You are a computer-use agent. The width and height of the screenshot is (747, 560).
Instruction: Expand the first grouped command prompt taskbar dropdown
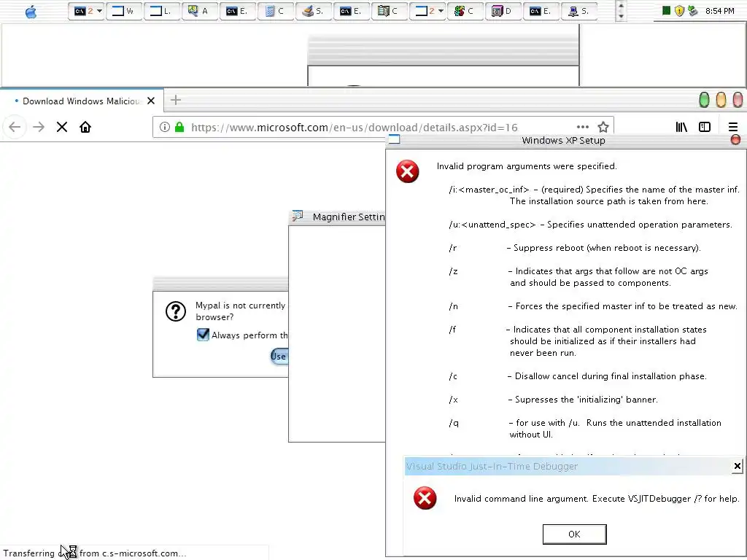pos(99,11)
